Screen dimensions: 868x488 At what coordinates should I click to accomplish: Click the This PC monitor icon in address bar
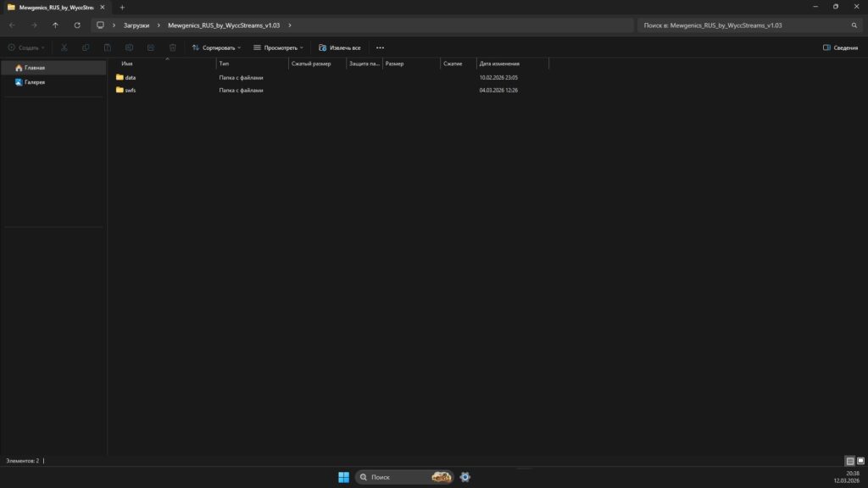[x=100, y=25]
